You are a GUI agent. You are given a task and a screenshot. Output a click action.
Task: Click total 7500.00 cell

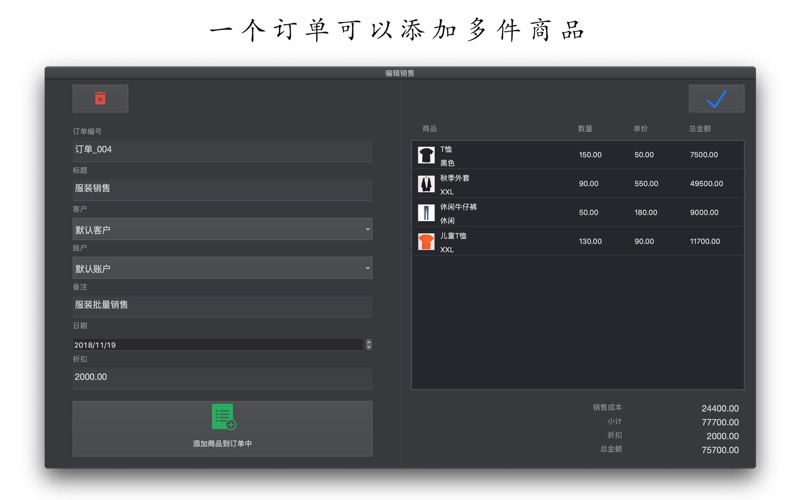(x=704, y=155)
